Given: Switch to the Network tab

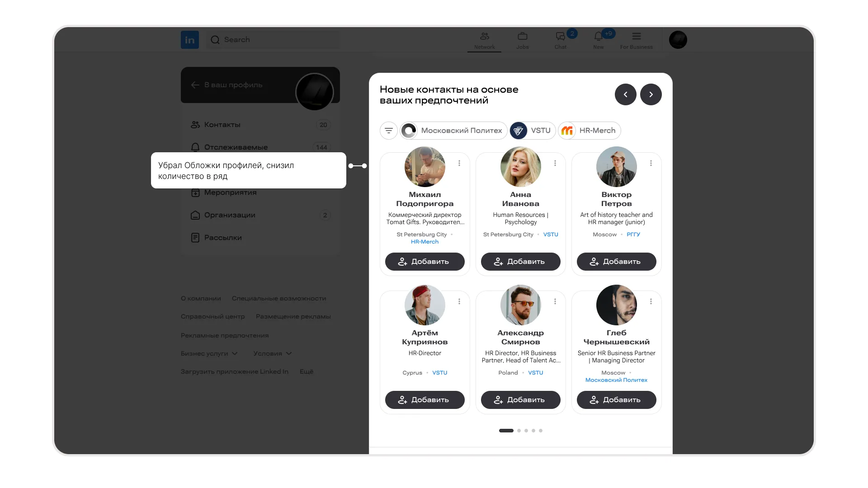Looking at the screenshot, I should [x=484, y=40].
